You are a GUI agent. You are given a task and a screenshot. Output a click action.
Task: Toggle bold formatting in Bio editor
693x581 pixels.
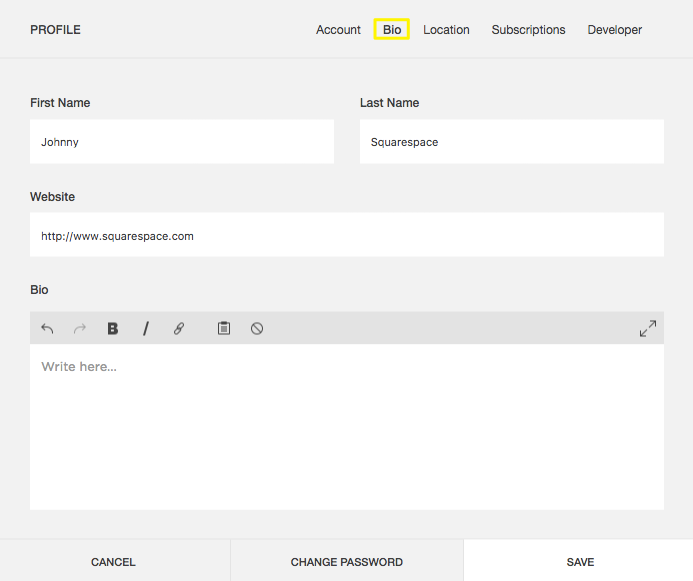(x=113, y=328)
